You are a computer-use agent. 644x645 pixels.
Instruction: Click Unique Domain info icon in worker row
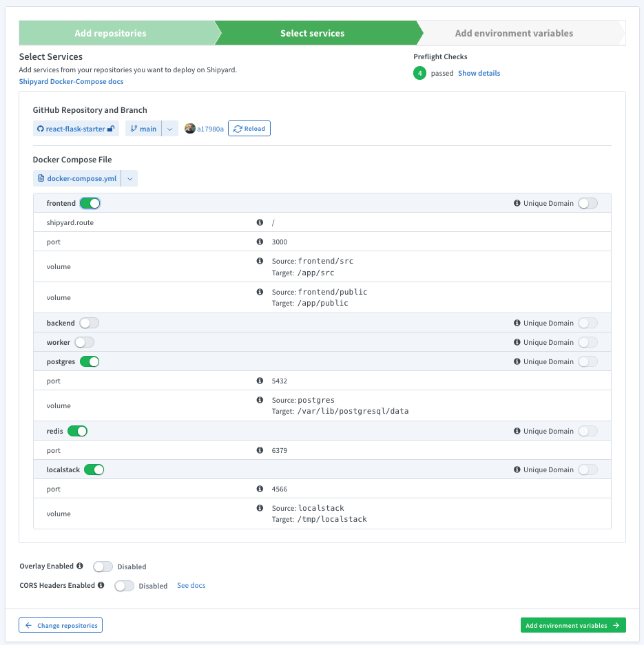click(x=517, y=342)
